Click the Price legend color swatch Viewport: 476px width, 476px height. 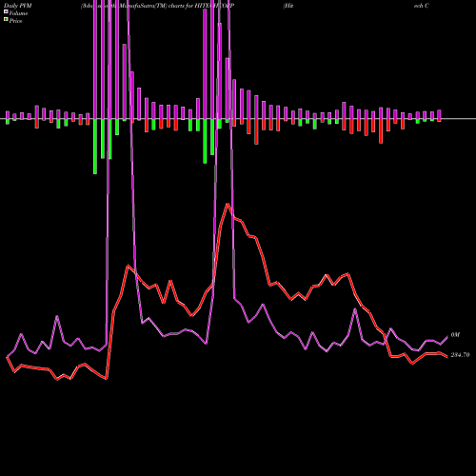coord(6,20)
